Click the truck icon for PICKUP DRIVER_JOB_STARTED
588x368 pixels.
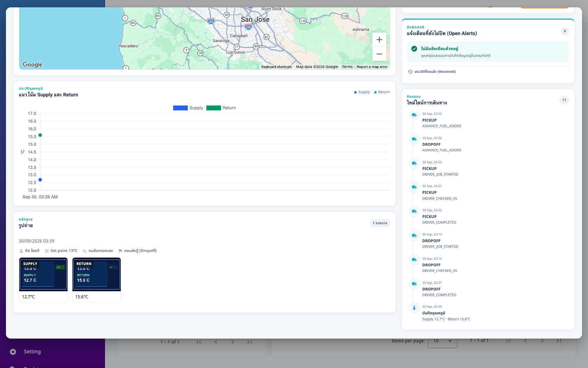(414, 163)
